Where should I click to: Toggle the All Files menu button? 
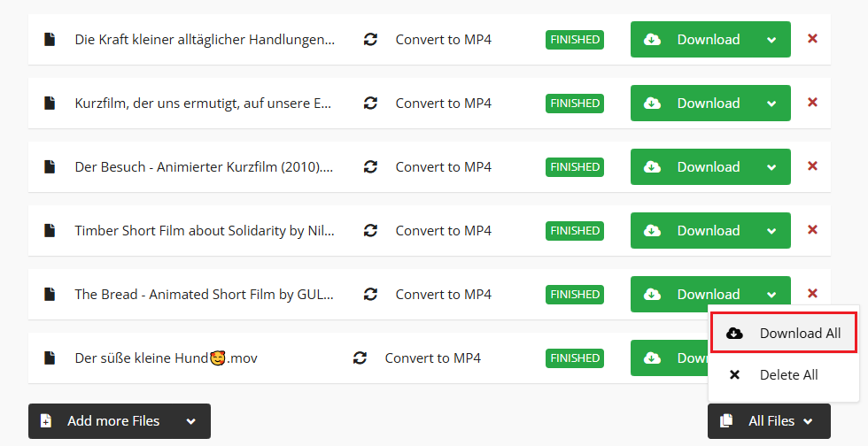(769, 421)
